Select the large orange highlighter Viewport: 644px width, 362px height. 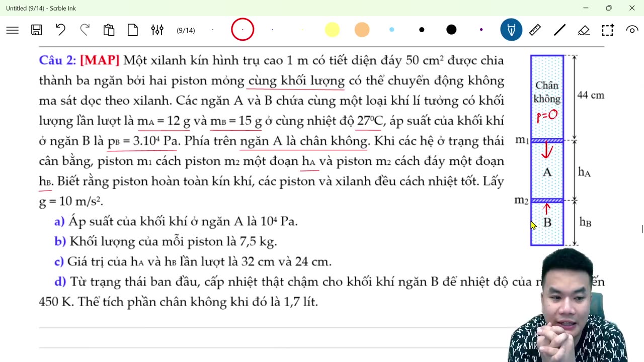(x=362, y=30)
